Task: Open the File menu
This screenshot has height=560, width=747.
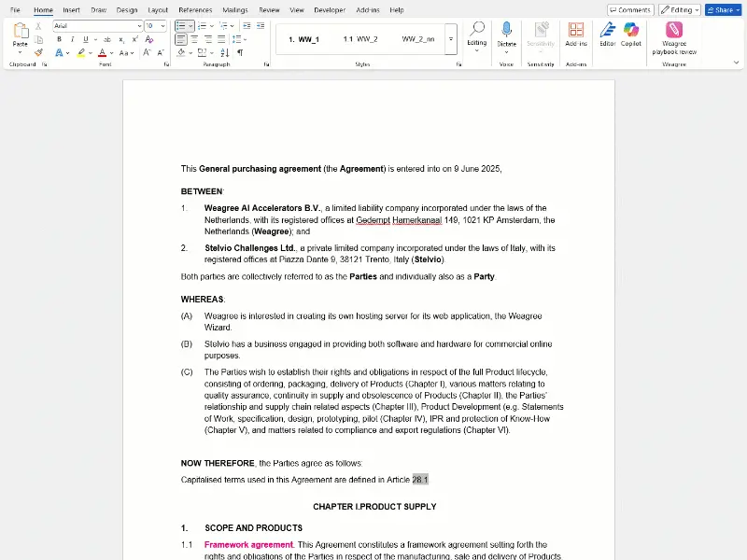Action: click(x=15, y=10)
